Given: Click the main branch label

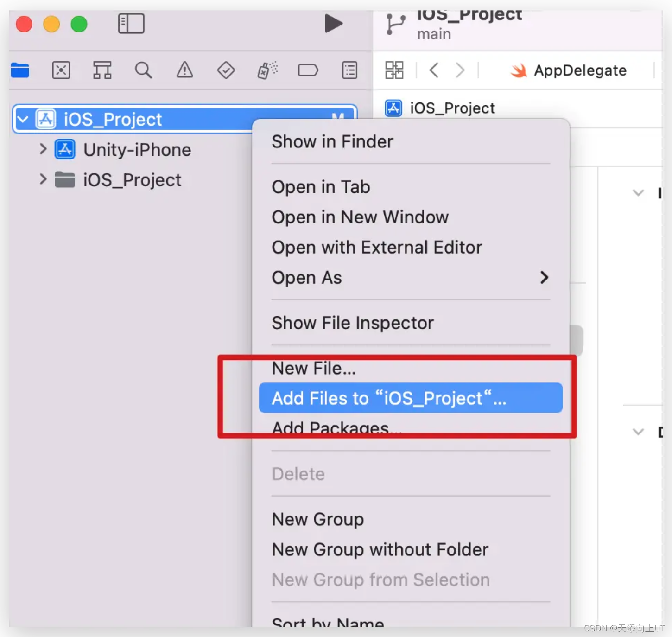Looking at the screenshot, I should [x=434, y=34].
